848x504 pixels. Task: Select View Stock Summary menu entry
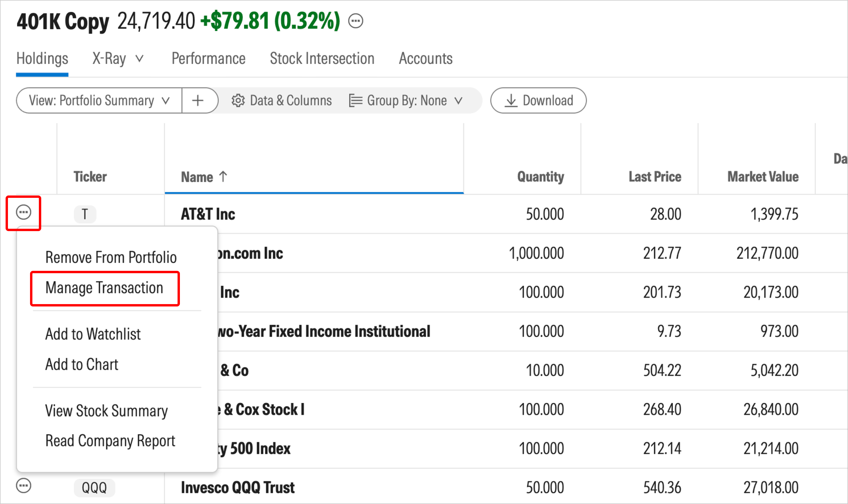(x=107, y=411)
